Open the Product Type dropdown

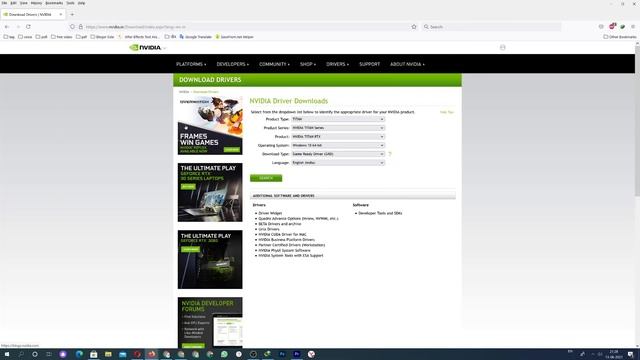point(338,119)
